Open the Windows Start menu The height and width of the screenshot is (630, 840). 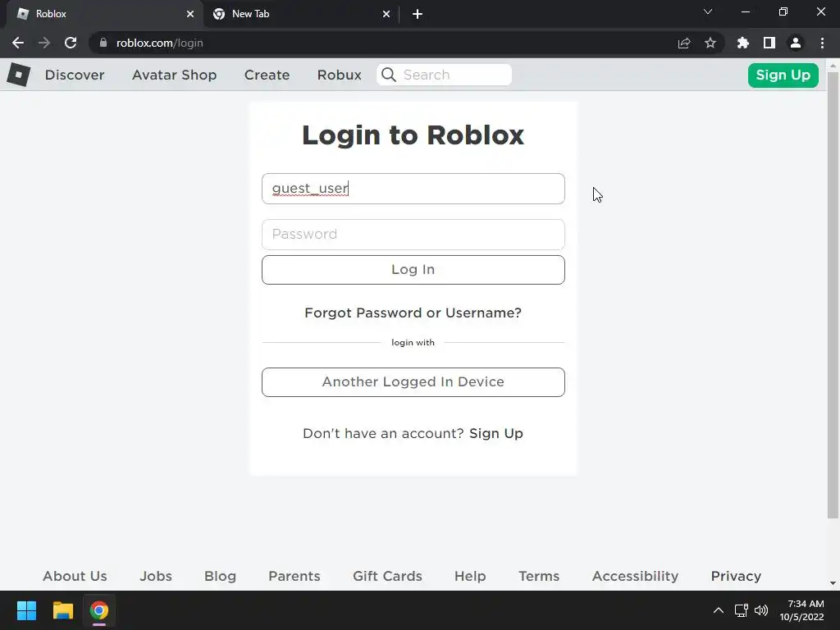coord(26,610)
